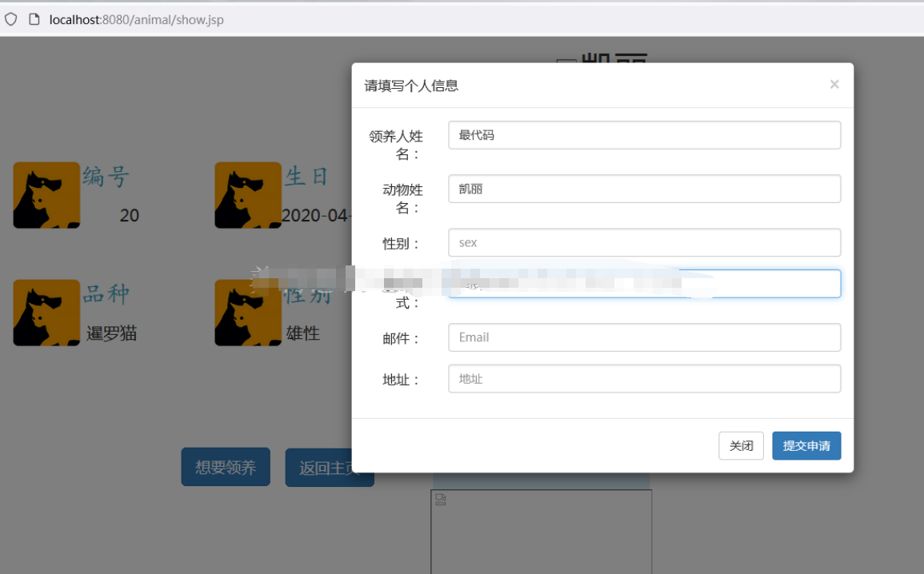Click the 关闭 button
This screenshot has height=574, width=924.
pyautogui.click(x=741, y=445)
